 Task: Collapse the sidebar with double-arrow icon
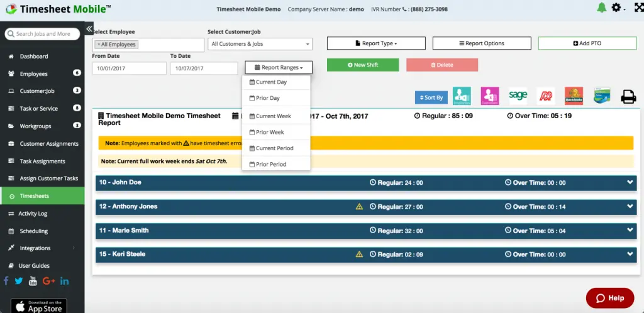[89, 29]
